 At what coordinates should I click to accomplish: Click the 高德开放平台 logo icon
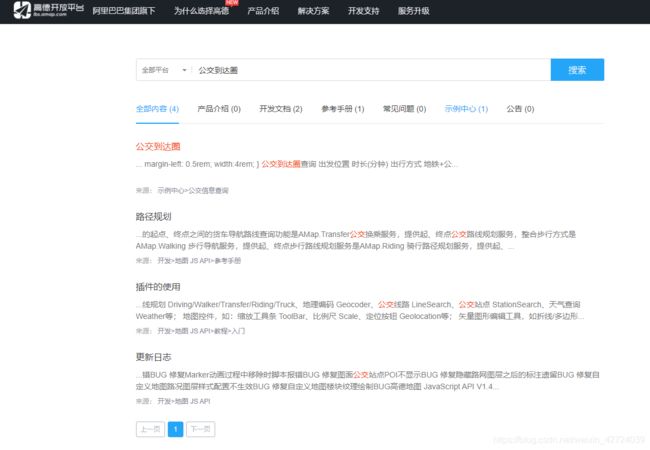(x=22, y=10)
